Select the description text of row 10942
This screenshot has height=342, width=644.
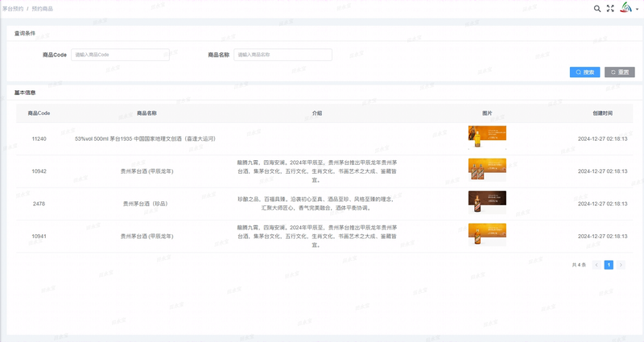[x=317, y=171]
